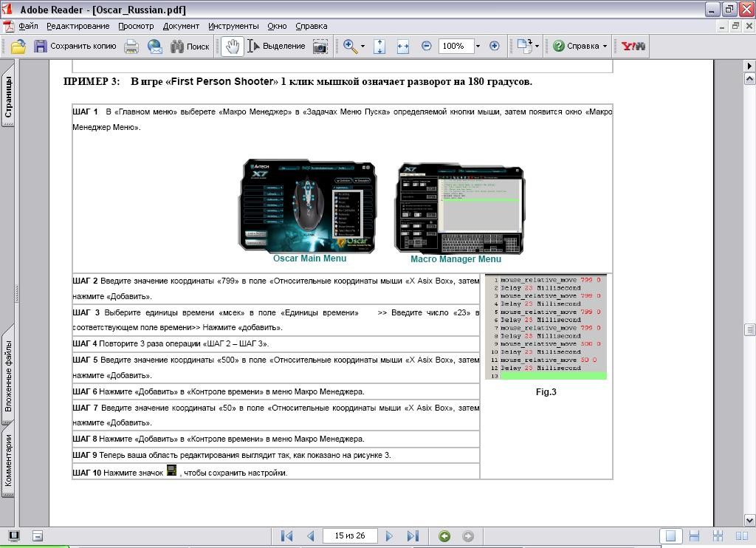
Task: Open Search with binoculars icon
Action: pos(190,47)
